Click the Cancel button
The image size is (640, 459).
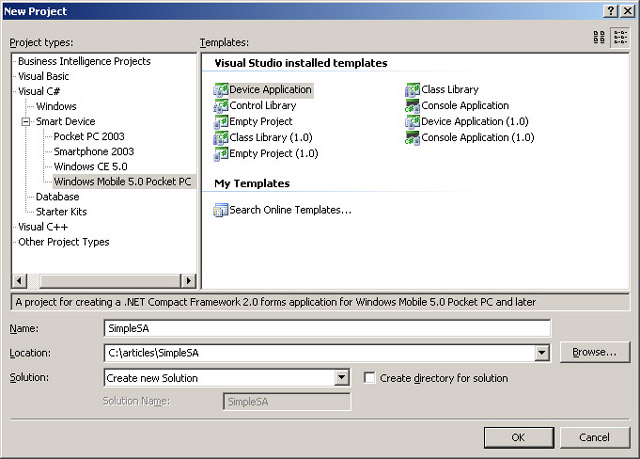(594, 437)
